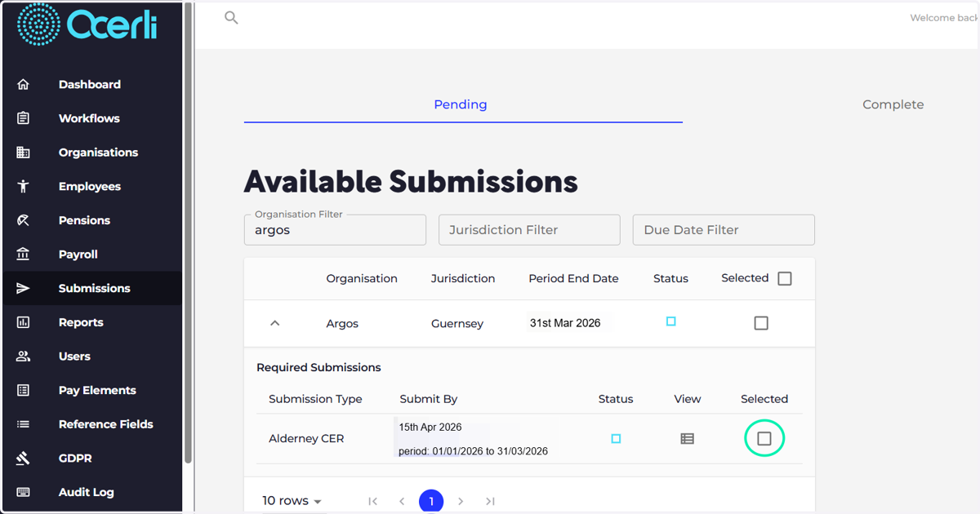Collapse the Argos row chevron
This screenshot has width=980, height=514.
[275, 323]
